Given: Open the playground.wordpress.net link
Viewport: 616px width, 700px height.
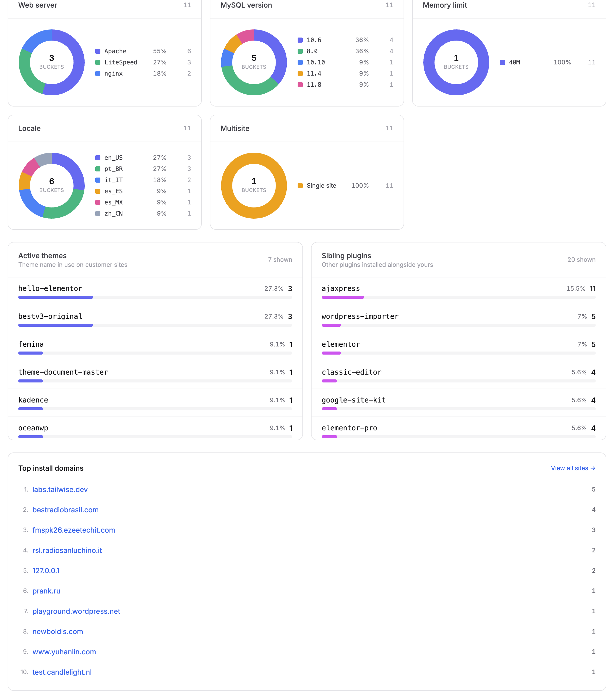Looking at the screenshot, I should [76, 611].
